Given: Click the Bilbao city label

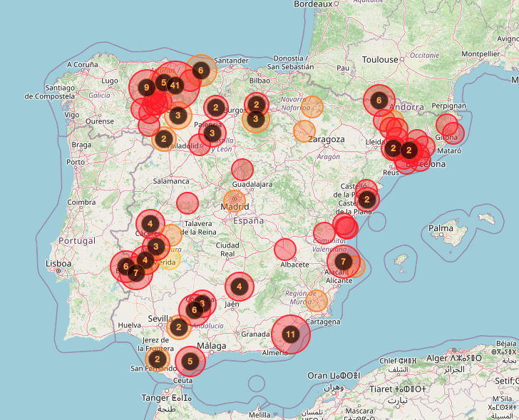Looking at the screenshot, I should (259, 81).
